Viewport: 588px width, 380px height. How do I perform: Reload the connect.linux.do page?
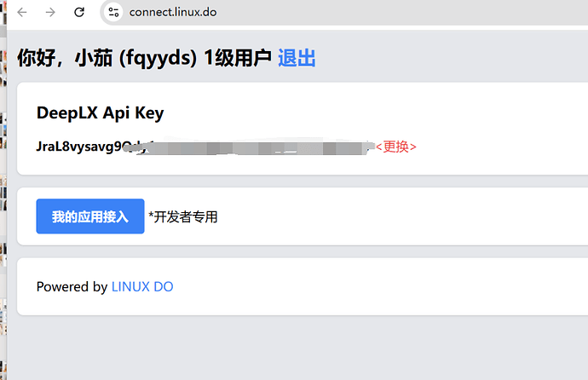click(79, 13)
